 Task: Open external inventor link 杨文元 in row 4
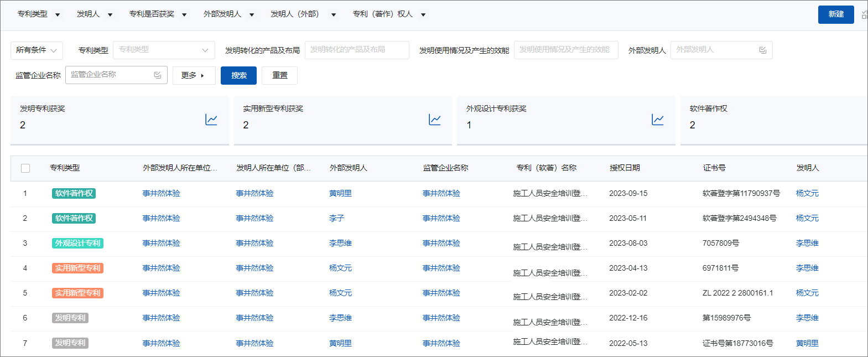340,268
